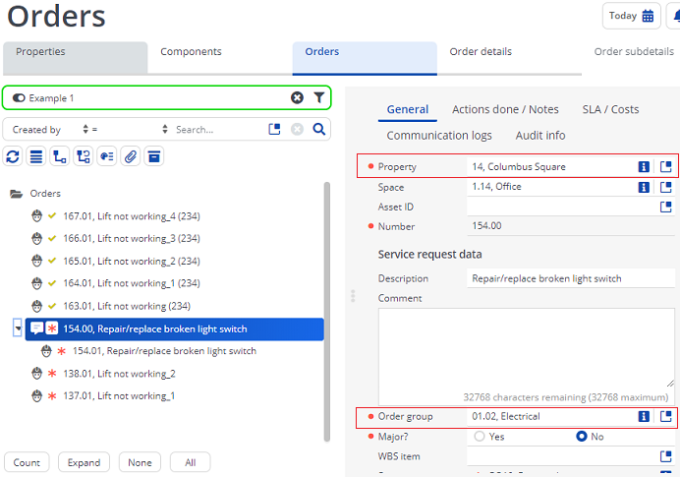Select order 163.01, Lift not working

(127, 306)
